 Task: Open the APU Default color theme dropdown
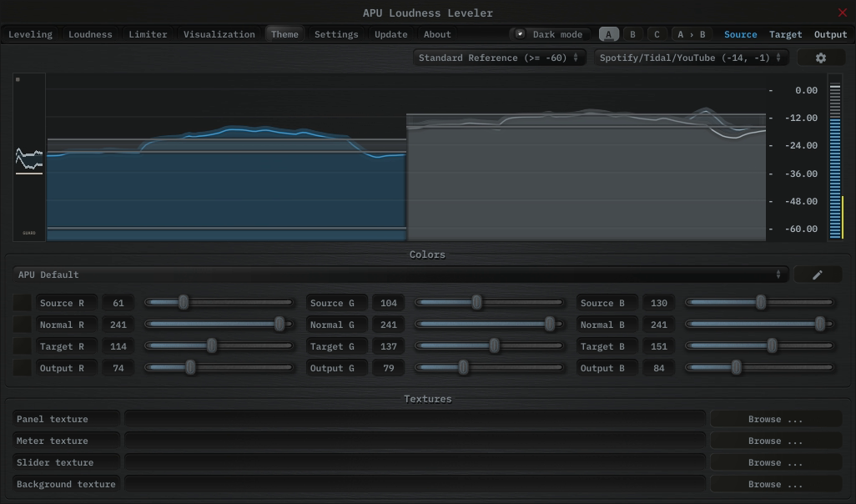[x=400, y=275]
